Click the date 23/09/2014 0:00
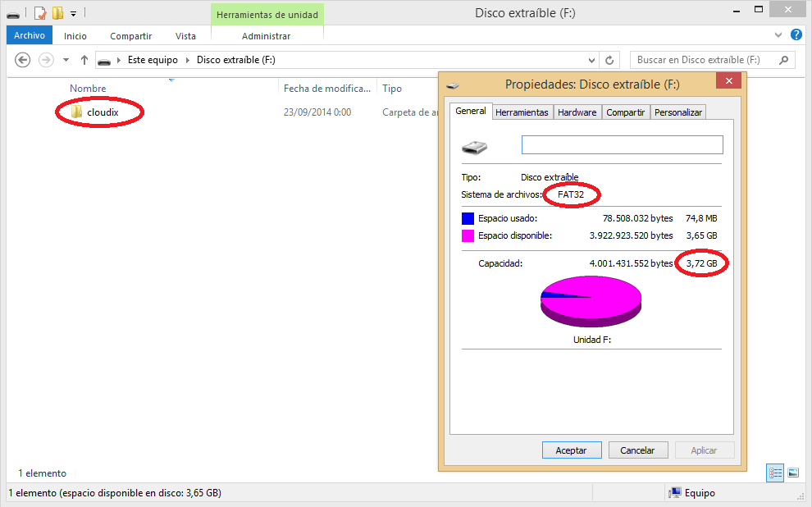 [x=317, y=112]
